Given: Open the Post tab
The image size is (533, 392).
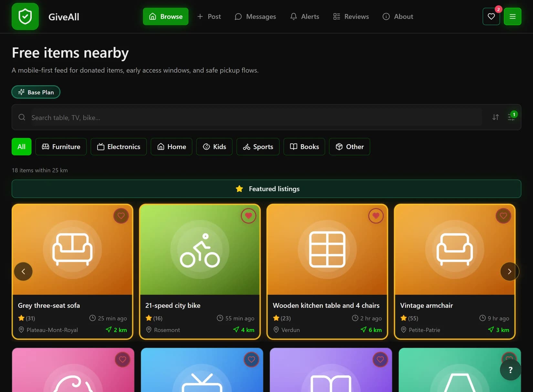Looking at the screenshot, I should (x=209, y=16).
